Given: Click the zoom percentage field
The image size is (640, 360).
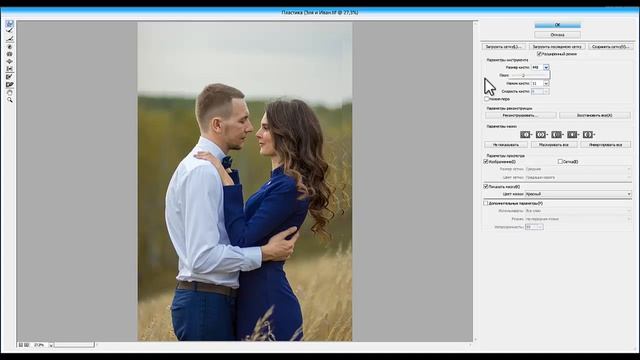Looking at the screenshot, I should tap(40, 345).
